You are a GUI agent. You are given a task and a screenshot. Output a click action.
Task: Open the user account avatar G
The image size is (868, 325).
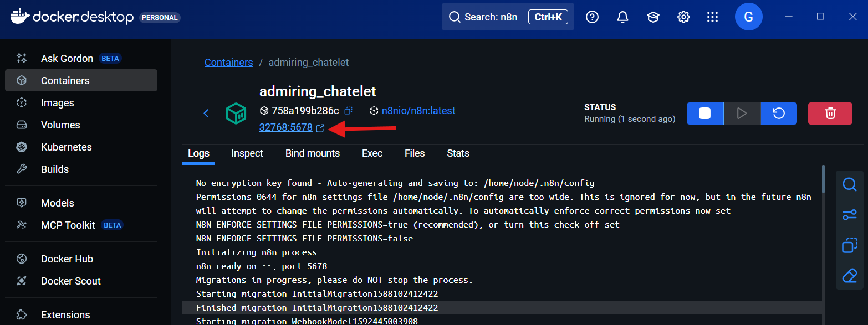[x=748, y=17]
